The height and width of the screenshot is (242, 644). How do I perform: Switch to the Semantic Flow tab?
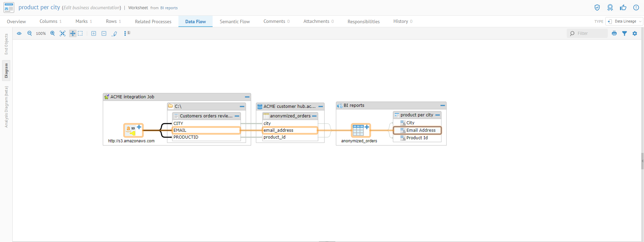234,22
